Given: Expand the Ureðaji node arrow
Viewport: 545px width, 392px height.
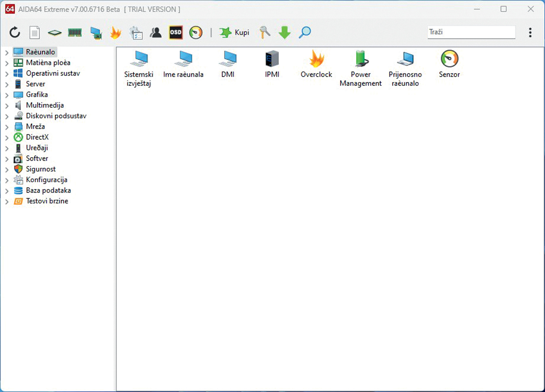Looking at the screenshot, I should pos(7,148).
